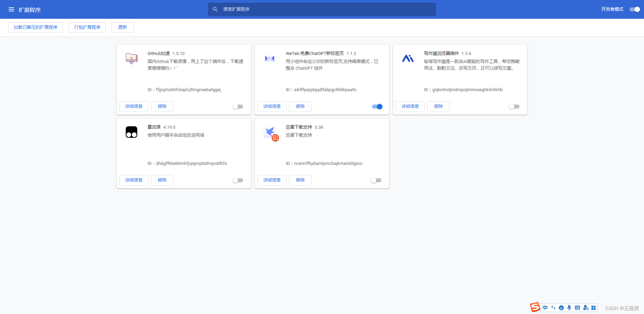The height and width of the screenshot is (314, 644).
Task: Open the Sogou toolbox grid menu
Action: coord(594,308)
